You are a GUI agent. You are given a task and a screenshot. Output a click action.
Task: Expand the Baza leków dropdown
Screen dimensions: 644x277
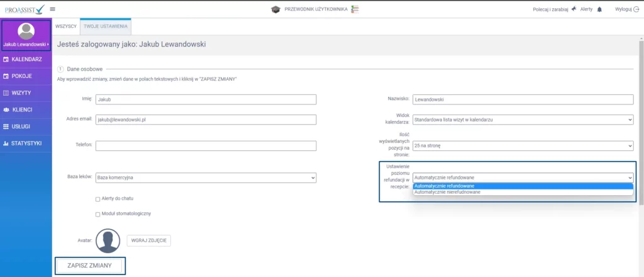206,178
